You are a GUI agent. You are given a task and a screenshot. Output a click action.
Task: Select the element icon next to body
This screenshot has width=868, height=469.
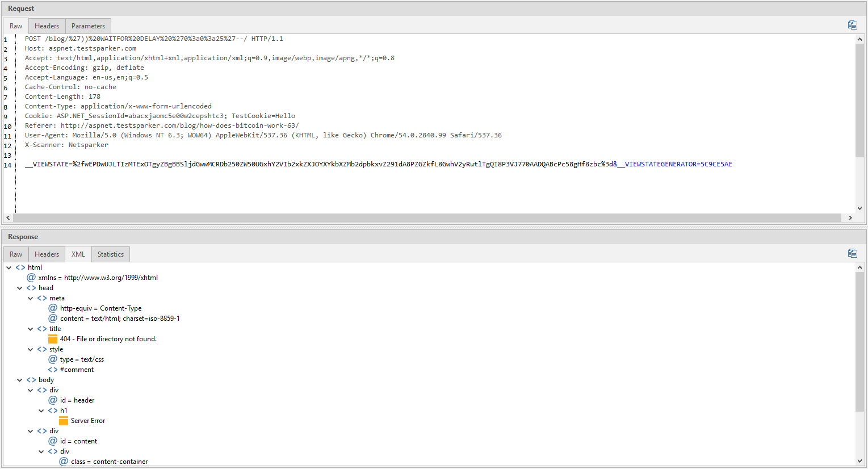click(31, 379)
